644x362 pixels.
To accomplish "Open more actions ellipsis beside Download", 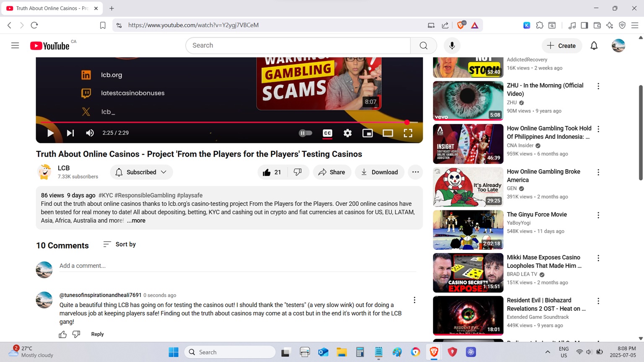I will [415, 172].
